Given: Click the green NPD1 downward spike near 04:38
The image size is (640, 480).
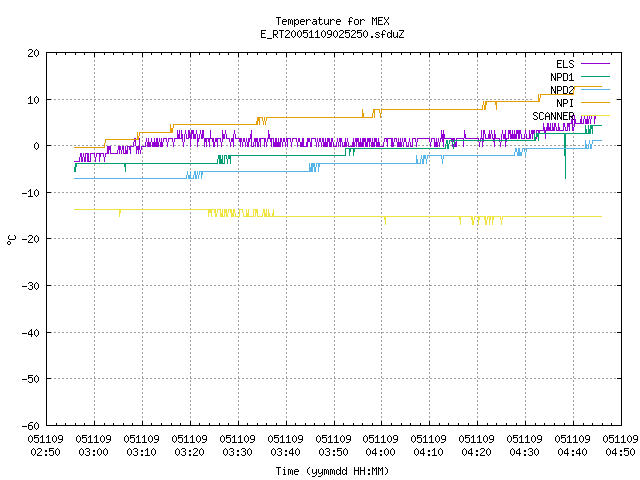Looking at the screenshot, I should coord(565,156).
